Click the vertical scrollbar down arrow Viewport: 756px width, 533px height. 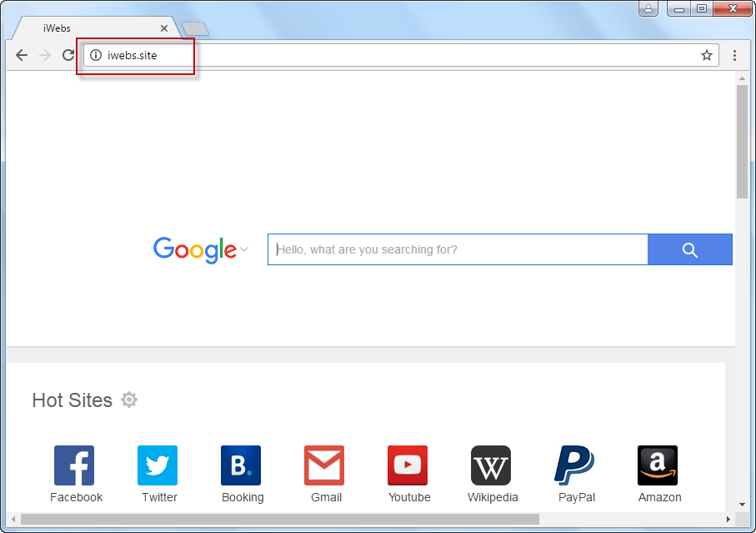742,505
